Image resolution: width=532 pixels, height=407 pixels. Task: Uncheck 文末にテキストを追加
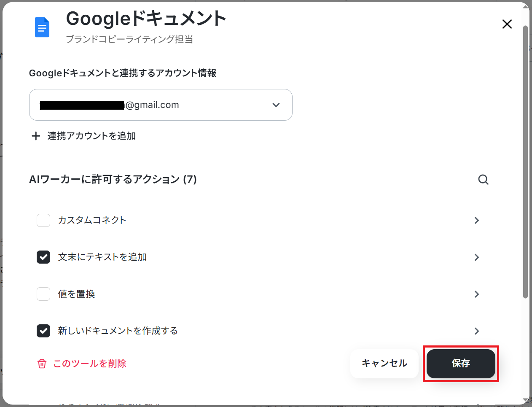click(43, 257)
